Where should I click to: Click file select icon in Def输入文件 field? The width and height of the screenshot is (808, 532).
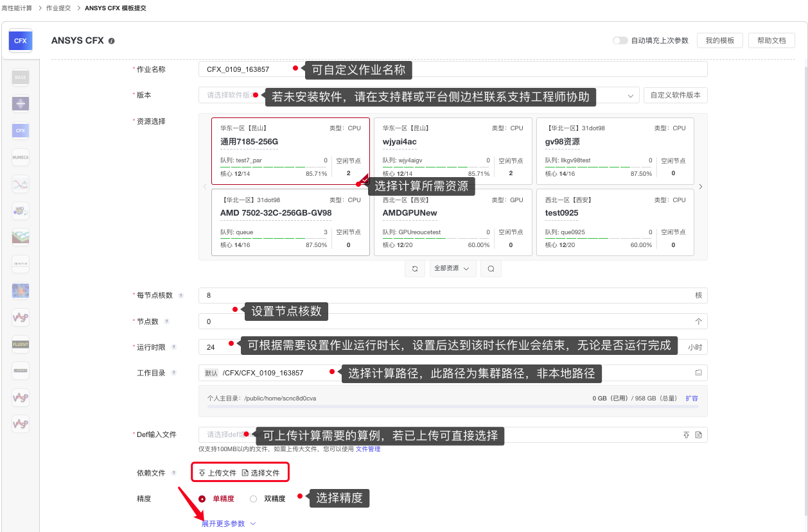pos(699,435)
